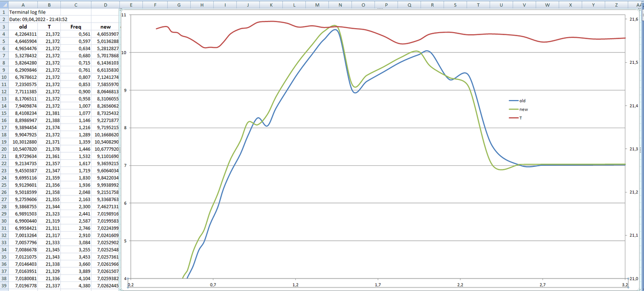Select cell with value 10,5407820
Screen dimensions: 644x291
(x=23, y=149)
